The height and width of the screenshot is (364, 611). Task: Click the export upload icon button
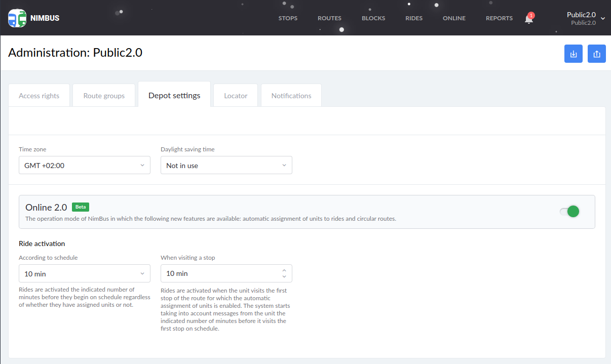[596, 54]
